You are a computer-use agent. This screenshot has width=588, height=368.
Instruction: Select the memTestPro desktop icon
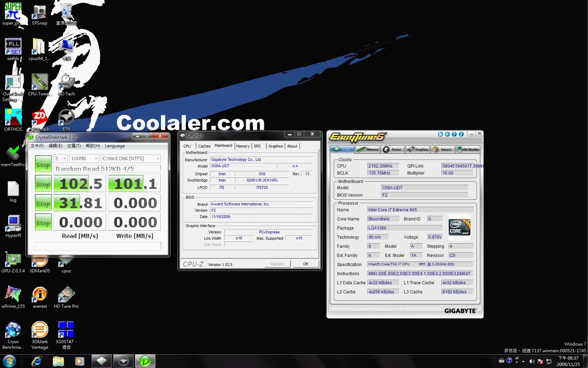click(13, 156)
